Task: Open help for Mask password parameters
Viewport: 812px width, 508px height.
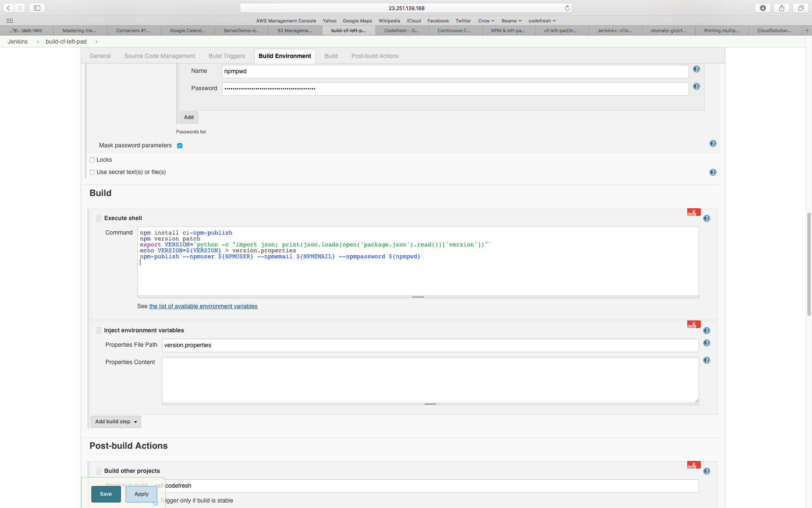Action: coord(713,144)
